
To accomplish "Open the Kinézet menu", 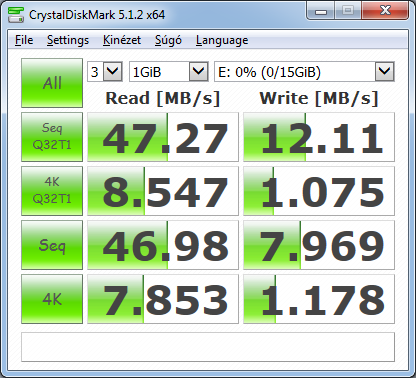I will click(122, 40).
